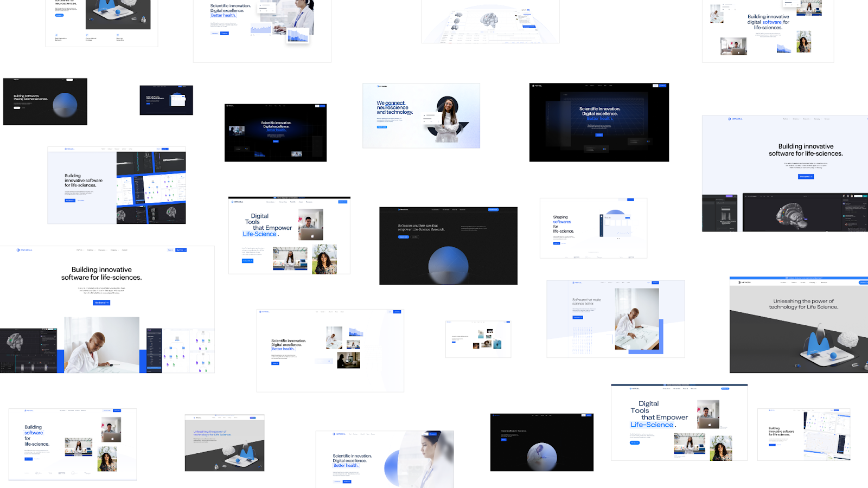This screenshot has height=488, width=868.
Task: Open the 'Building innovative software' mockup with tilted dark screenshots
Action: click(x=117, y=185)
